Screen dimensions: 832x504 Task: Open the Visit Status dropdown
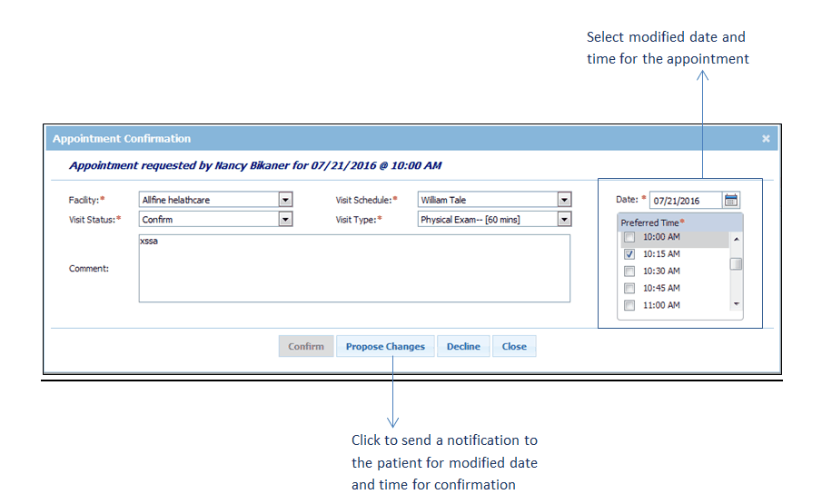(285, 219)
